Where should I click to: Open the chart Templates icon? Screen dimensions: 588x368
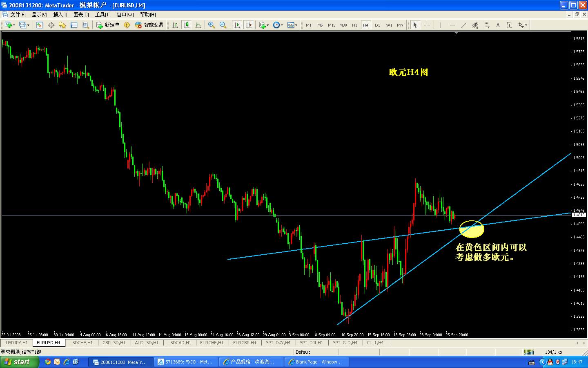pos(291,25)
